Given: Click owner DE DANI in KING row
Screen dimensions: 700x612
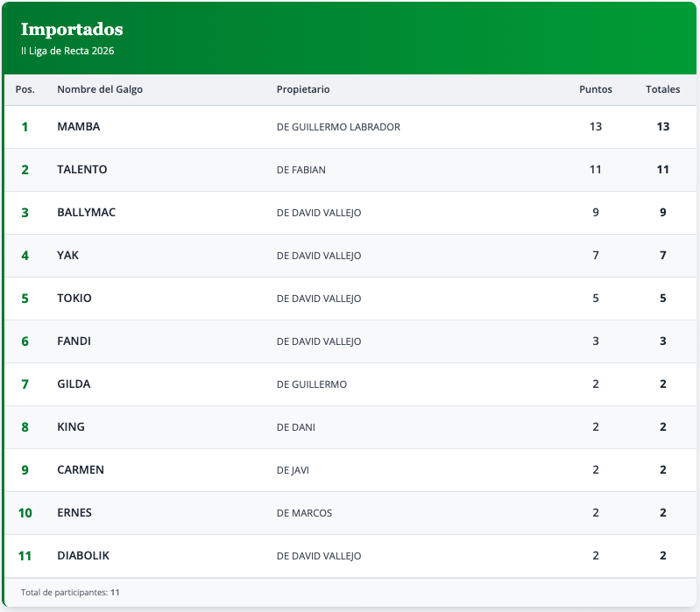Looking at the screenshot, I should tap(296, 427).
